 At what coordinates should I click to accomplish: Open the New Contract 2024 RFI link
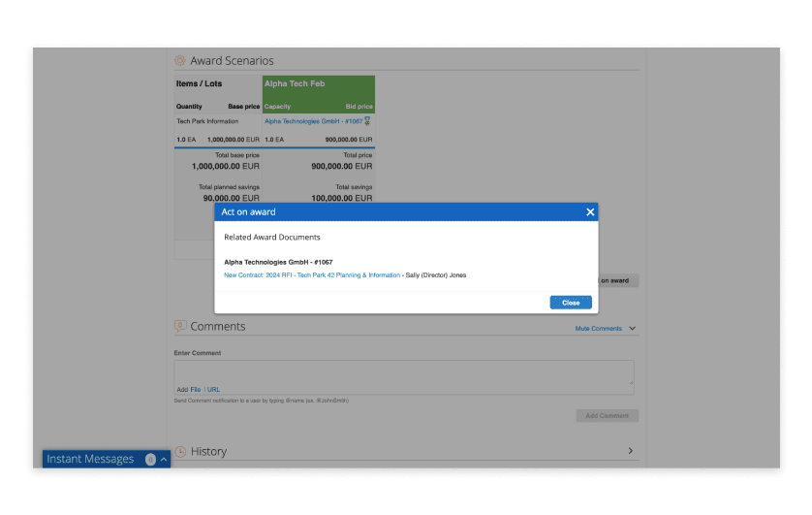312,275
